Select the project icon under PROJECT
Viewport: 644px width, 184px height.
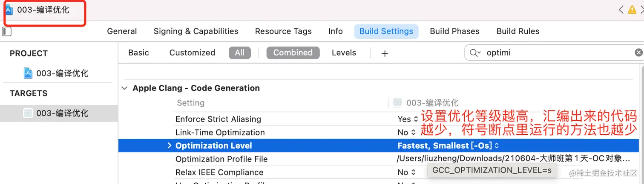tap(28, 73)
